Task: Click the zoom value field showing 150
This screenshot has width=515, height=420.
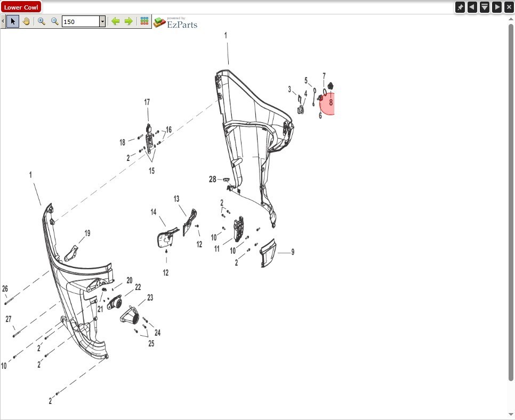Action: tap(80, 21)
